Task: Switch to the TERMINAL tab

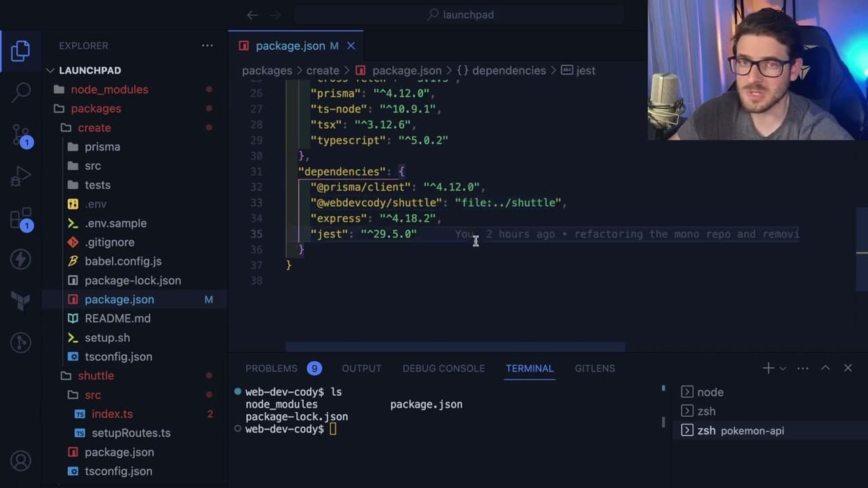Action: 530,368
